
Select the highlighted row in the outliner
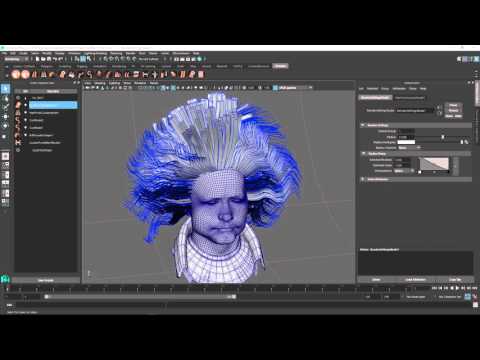click(x=53, y=105)
